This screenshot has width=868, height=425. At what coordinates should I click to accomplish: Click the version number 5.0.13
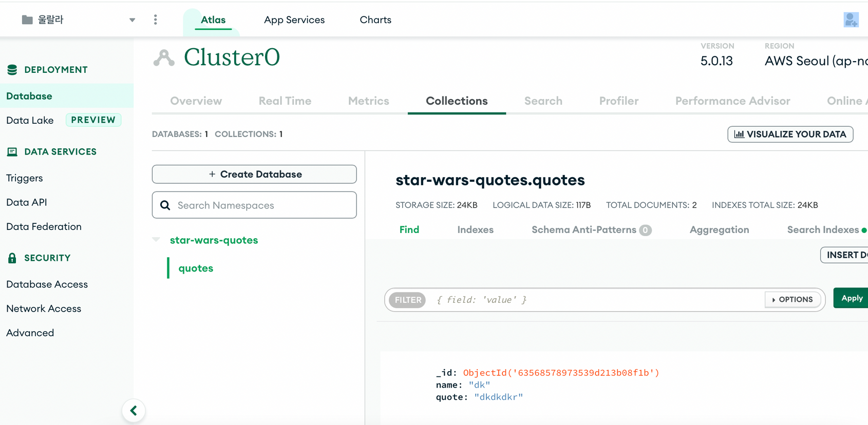point(716,61)
